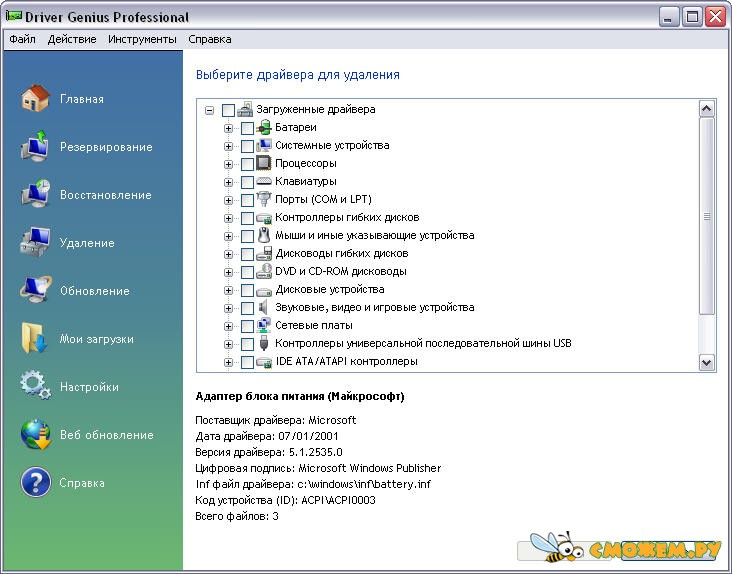Click the Мыши mouse device icon

[264, 235]
